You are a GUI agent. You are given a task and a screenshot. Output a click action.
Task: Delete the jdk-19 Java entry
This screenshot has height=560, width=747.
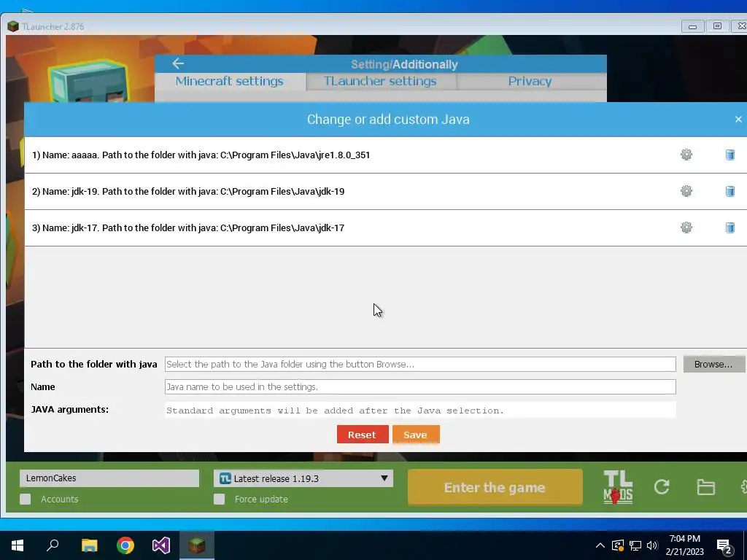[729, 191]
